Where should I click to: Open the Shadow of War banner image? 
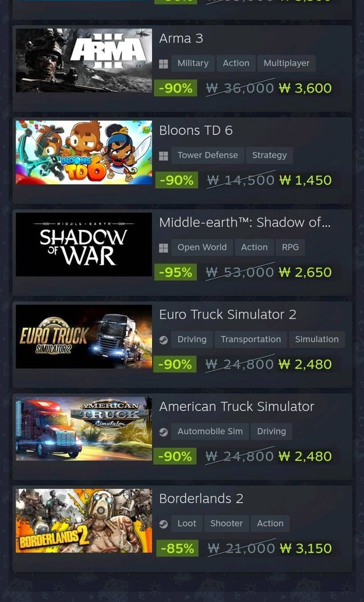[x=84, y=245]
